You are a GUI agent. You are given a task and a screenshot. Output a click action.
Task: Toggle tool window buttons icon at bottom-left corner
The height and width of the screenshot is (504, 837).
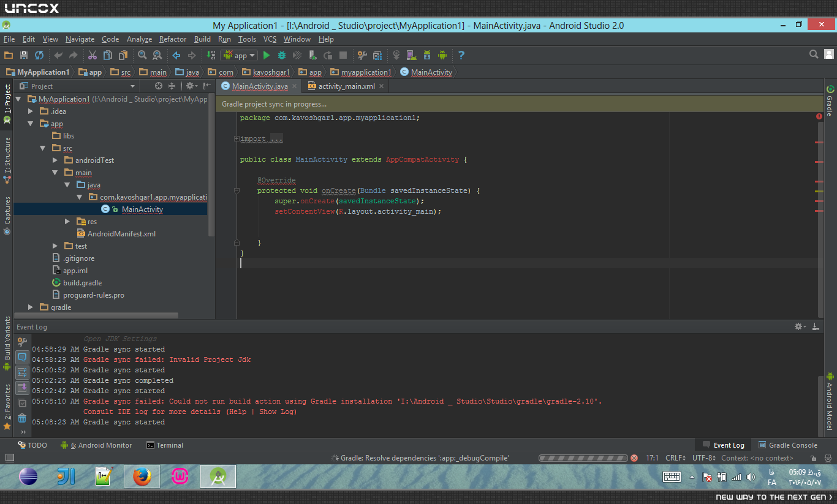9,458
